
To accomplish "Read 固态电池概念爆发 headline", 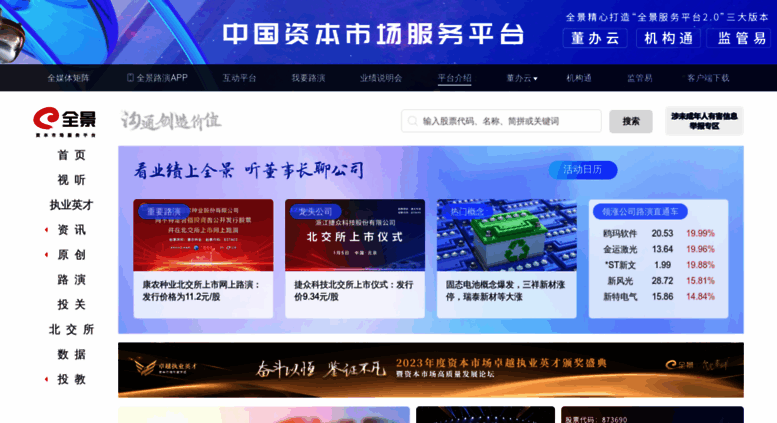I will tap(505, 291).
